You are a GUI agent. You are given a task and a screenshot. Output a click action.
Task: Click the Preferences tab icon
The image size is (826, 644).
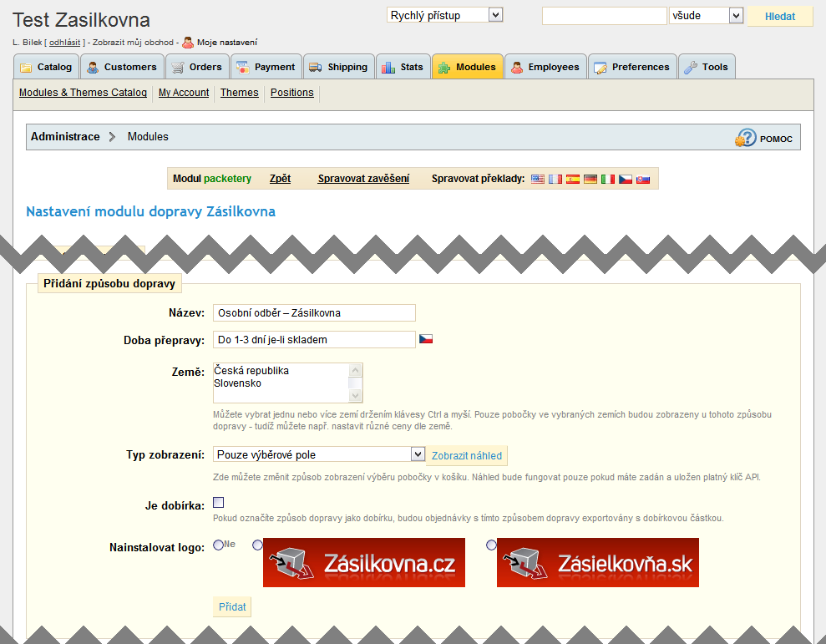click(600, 68)
